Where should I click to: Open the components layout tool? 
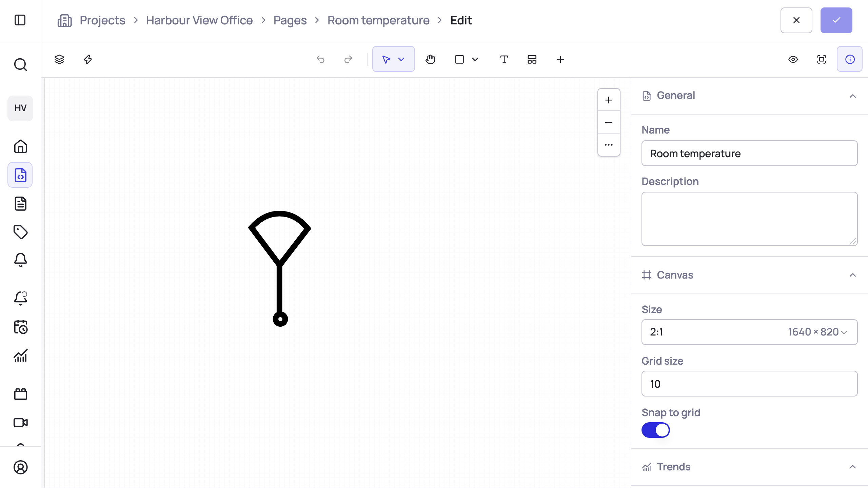(x=532, y=59)
